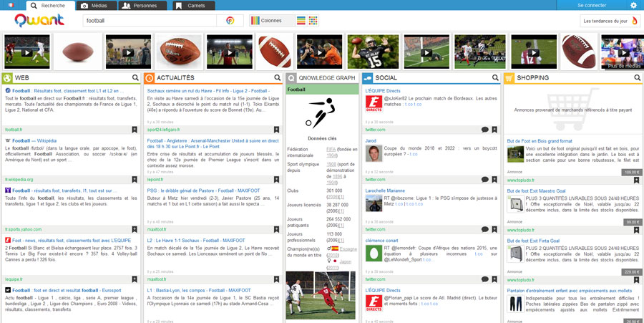
Task: Open Pantalon d'entraînement enfant listing
Action: pos(570,291)
